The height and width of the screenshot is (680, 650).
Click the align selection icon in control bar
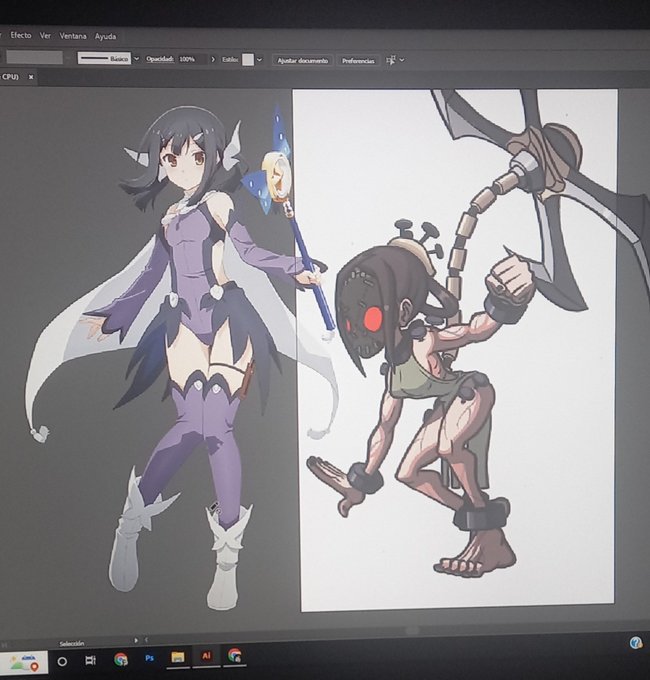(x=391, y=60)
